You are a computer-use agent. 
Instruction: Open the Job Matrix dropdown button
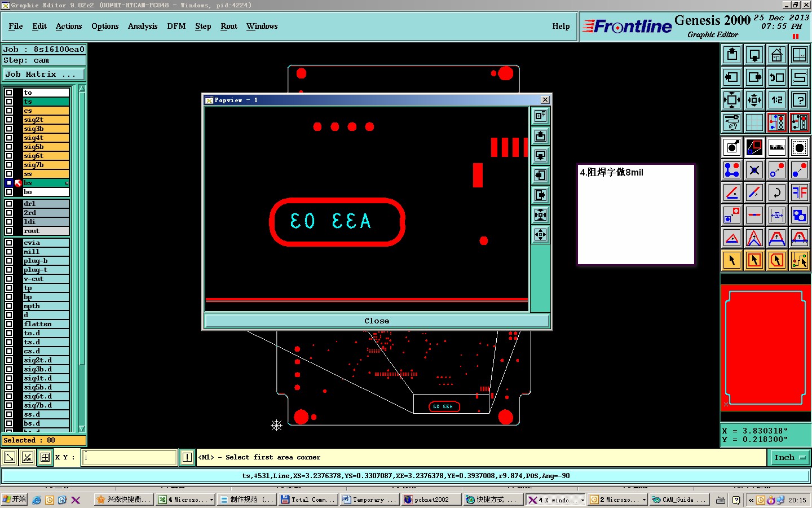pos(43,75)
